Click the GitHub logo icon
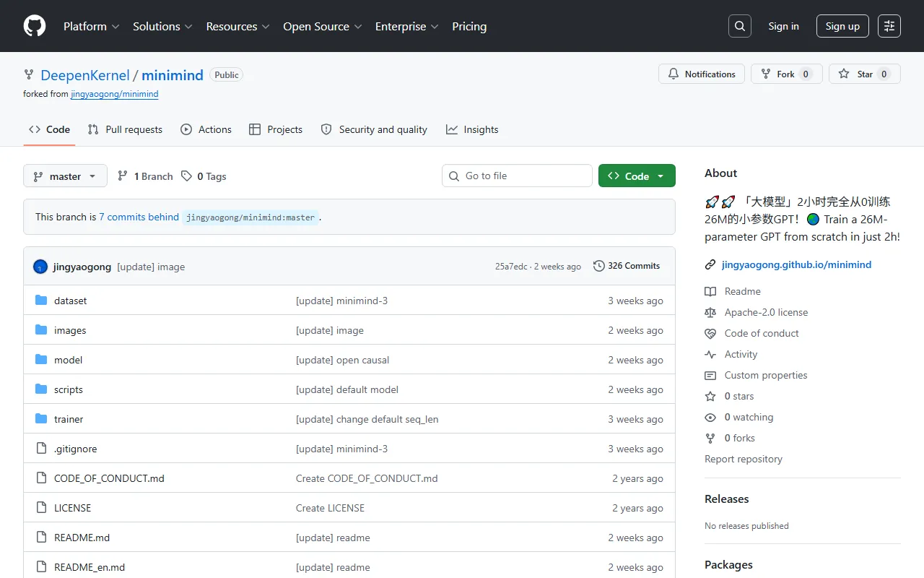 (x=35, y=26)
